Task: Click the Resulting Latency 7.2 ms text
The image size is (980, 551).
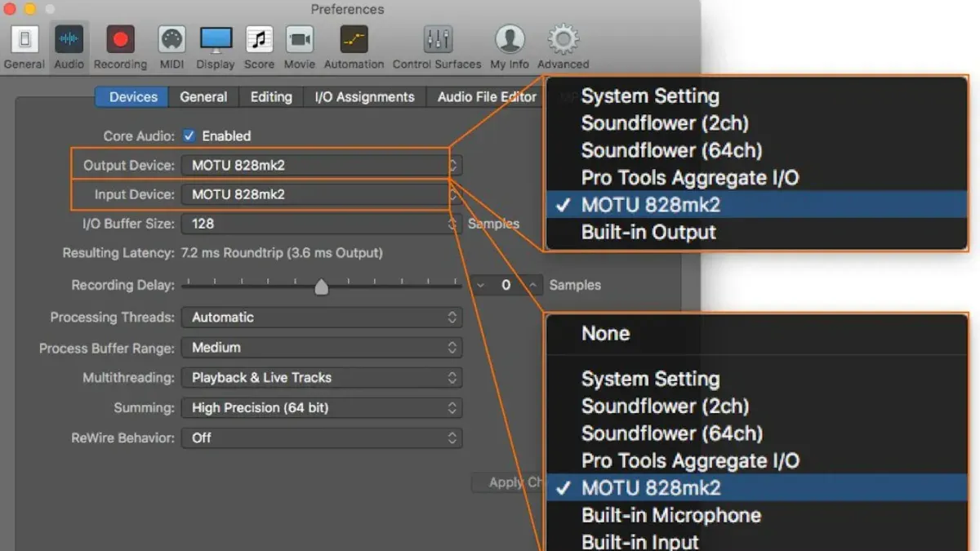Action: [281, 253]
